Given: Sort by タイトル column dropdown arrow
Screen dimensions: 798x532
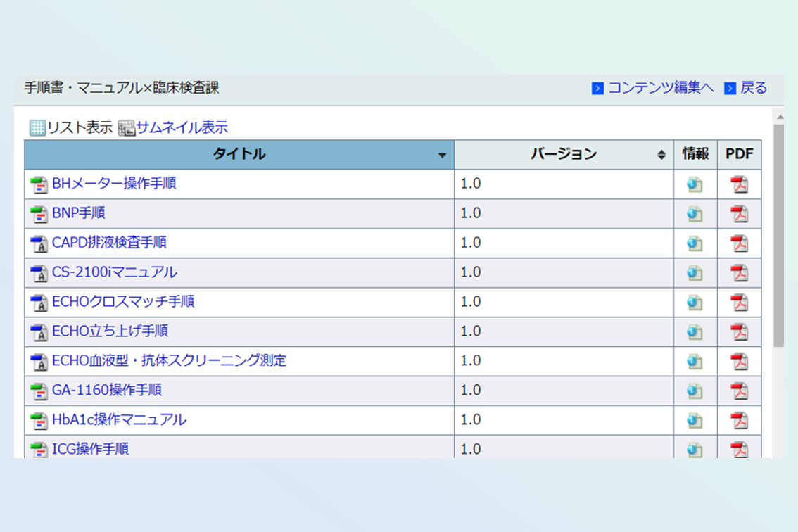Looking at the screenshot, I should point(442,156).
